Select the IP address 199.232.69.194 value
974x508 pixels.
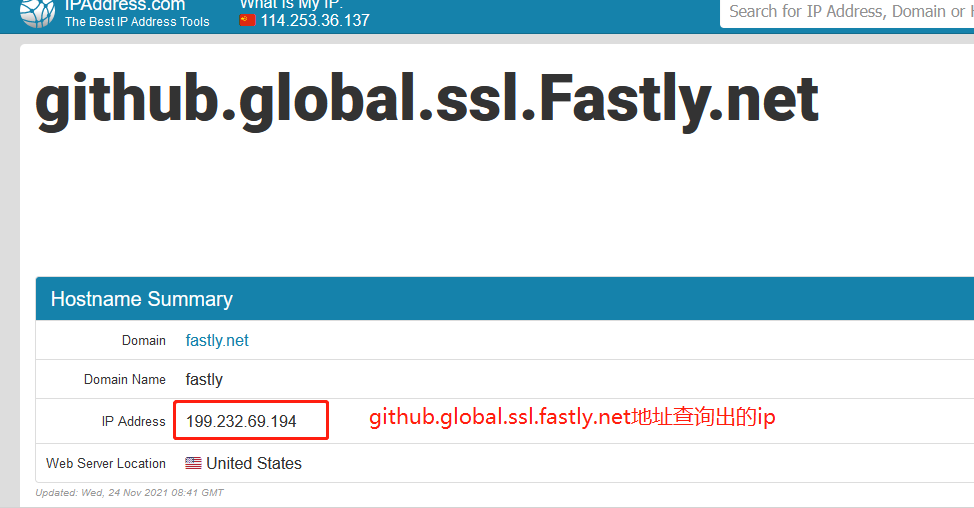click(241, 421)
